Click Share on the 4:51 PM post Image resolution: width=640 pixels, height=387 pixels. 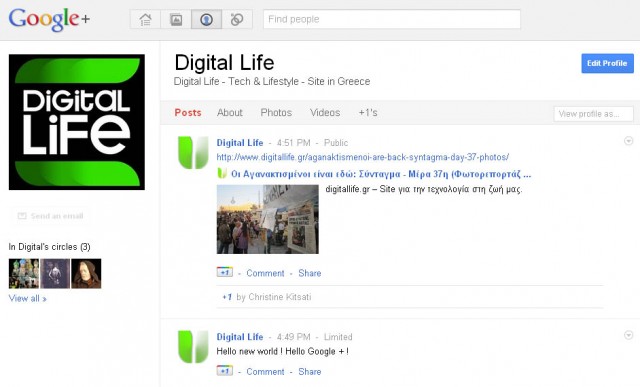pos(310,273)
